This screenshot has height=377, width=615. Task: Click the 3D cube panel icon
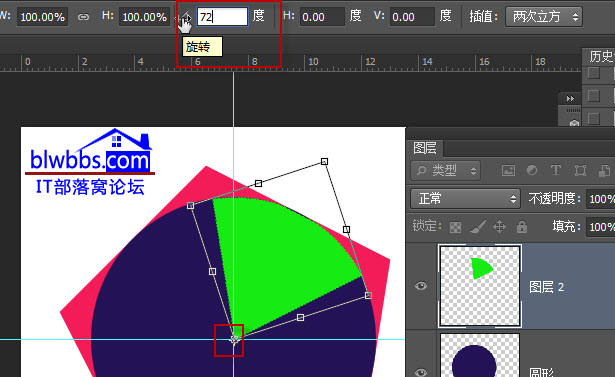point(574,123)
